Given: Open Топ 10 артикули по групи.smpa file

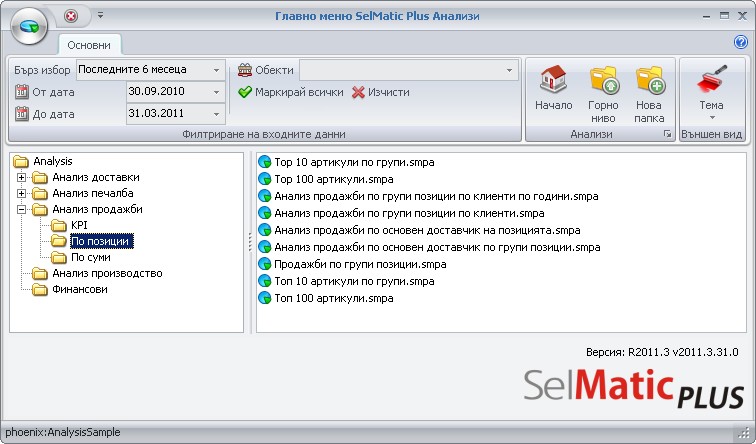Looking at the screenshot, I should pyautogui.click(x=354, y=281).
